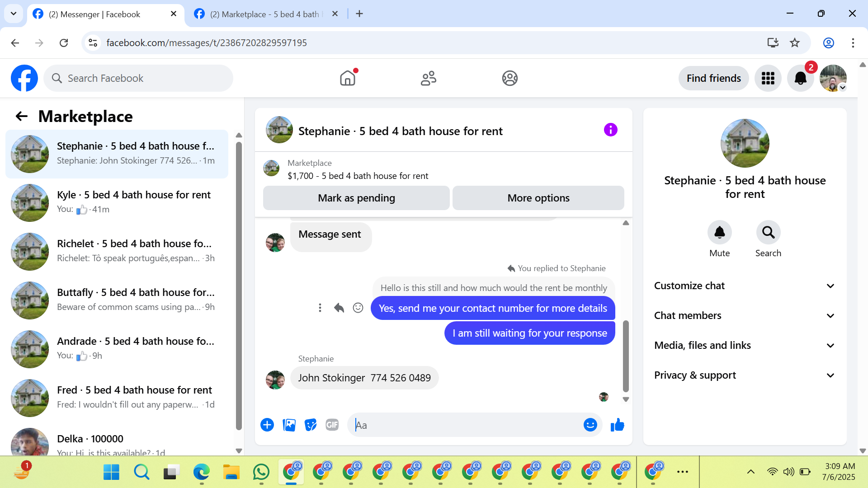
Task: Mute the conversation with bell icon
Action: [x=719, y=232]
